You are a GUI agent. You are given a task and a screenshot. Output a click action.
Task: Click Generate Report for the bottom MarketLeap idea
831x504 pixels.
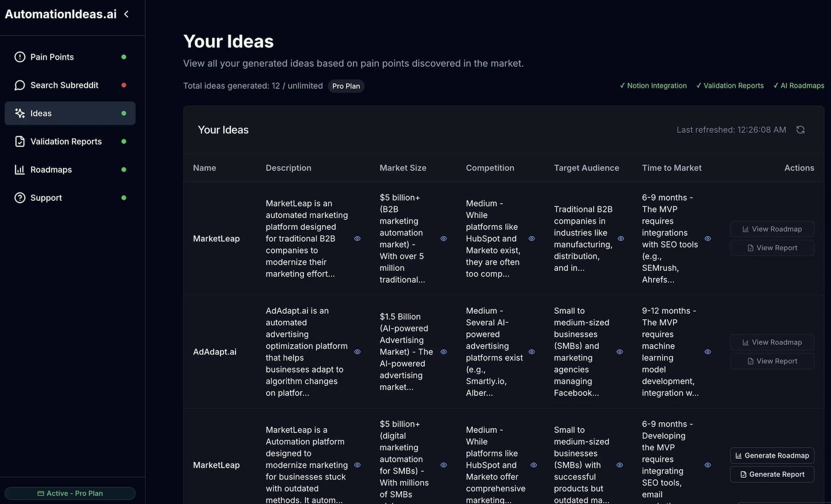point(772,474)
